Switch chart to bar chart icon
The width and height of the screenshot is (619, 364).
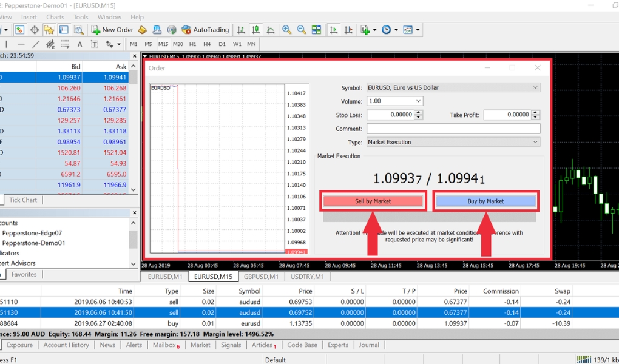pyautogui.click(x=241, y=30)
